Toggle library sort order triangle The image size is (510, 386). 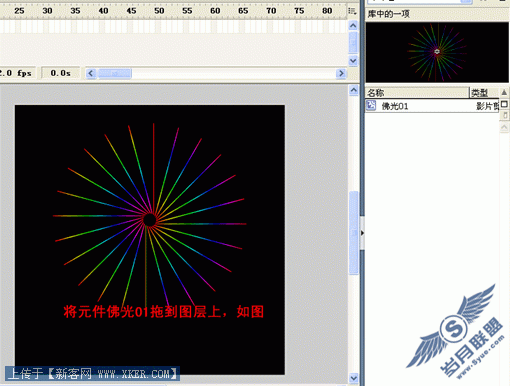pos(504,92)
